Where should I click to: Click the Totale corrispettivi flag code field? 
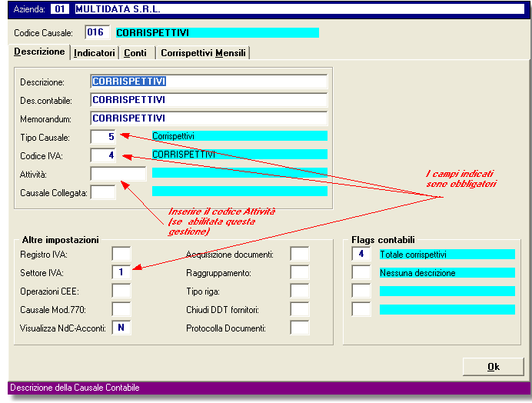[x=361, y=254]
